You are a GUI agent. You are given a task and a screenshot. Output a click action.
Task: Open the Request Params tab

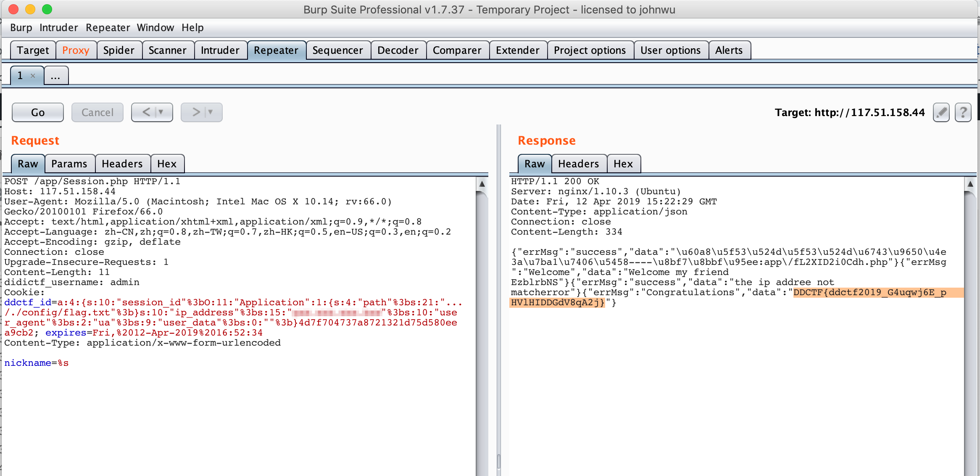(x=69, y=164)
